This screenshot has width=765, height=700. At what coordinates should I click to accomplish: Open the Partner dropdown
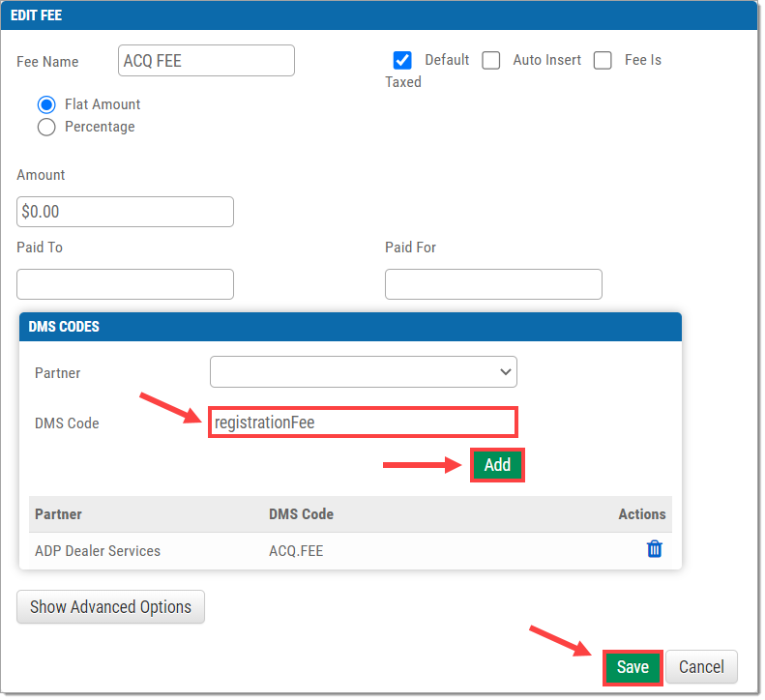364,371
